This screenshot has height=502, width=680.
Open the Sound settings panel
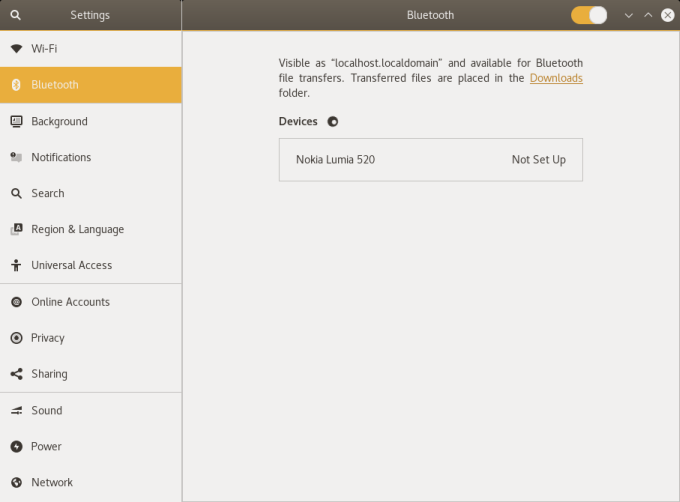tap(46, 410)
